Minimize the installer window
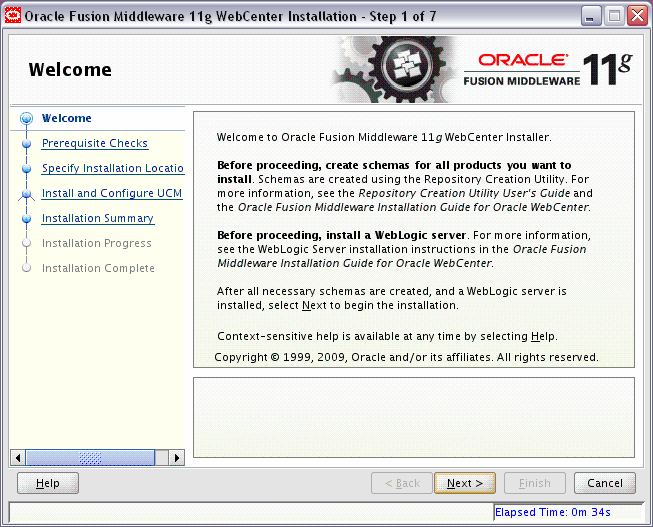The width and height of the screenshot is (653, 527). pos(591,16)
